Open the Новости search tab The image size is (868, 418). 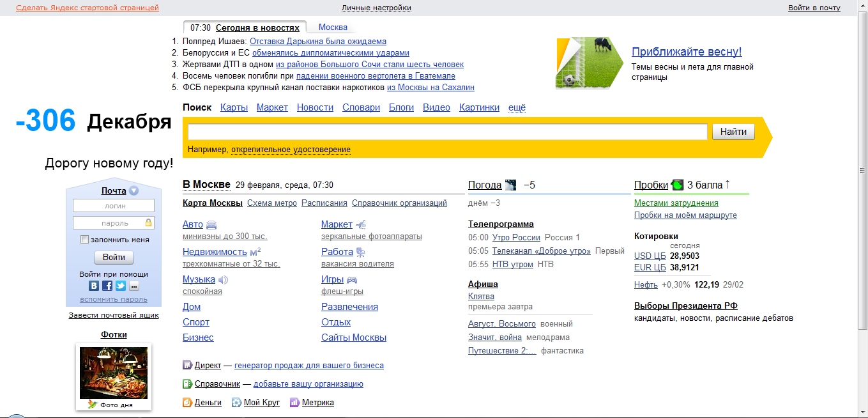(315, 107)
